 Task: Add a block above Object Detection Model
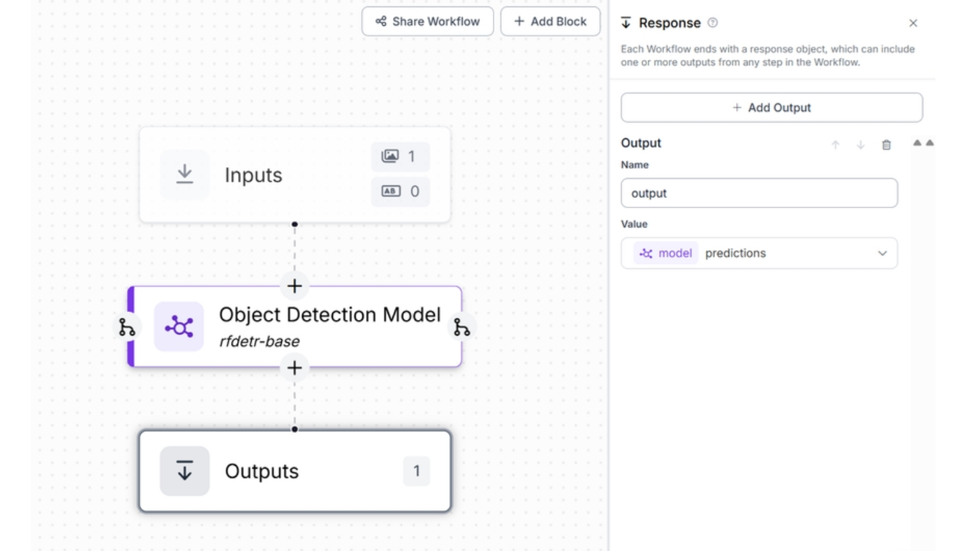[x=294, y=286]
